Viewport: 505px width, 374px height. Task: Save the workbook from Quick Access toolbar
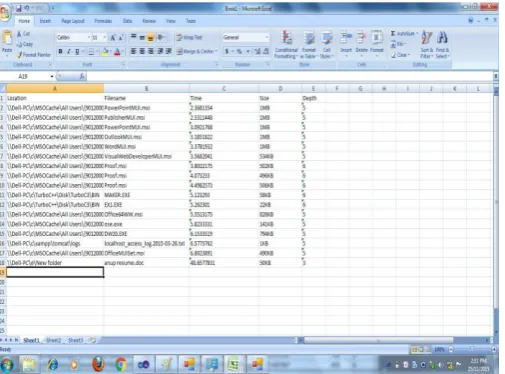[x=19, y=8]
